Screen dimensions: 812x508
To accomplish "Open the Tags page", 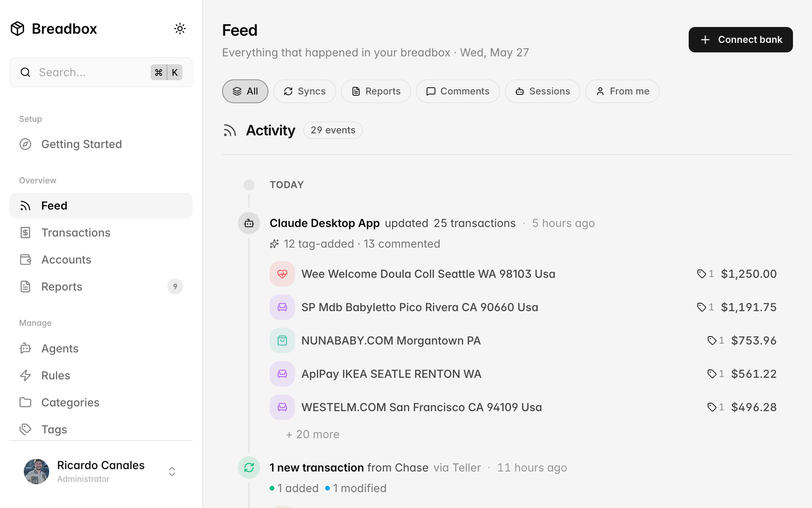I will [101, 429].
